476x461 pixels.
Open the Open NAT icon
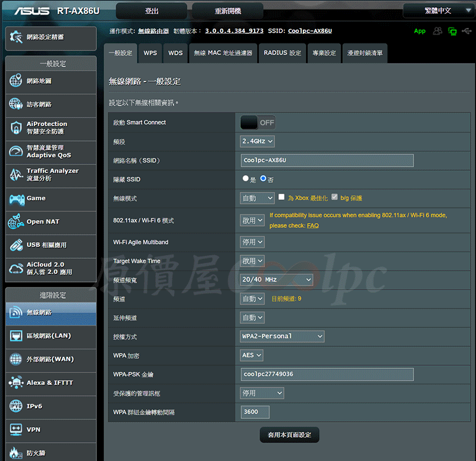click(16, 221)
